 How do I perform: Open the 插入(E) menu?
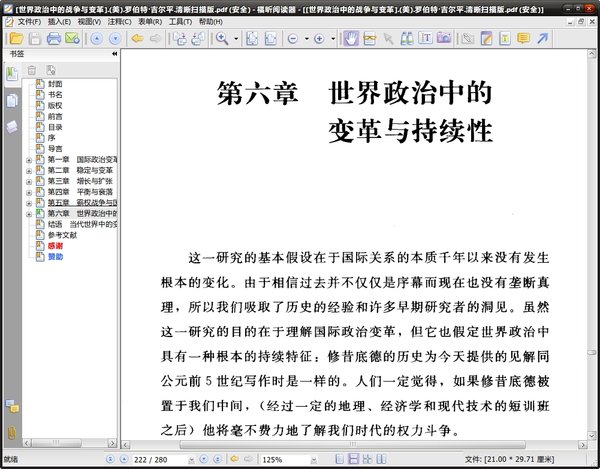[59, 22]
